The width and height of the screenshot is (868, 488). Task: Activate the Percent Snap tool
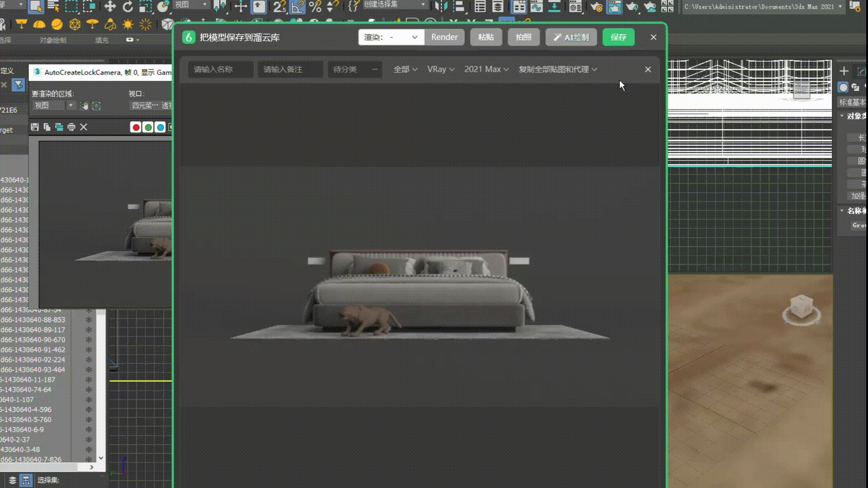[315, 6]
